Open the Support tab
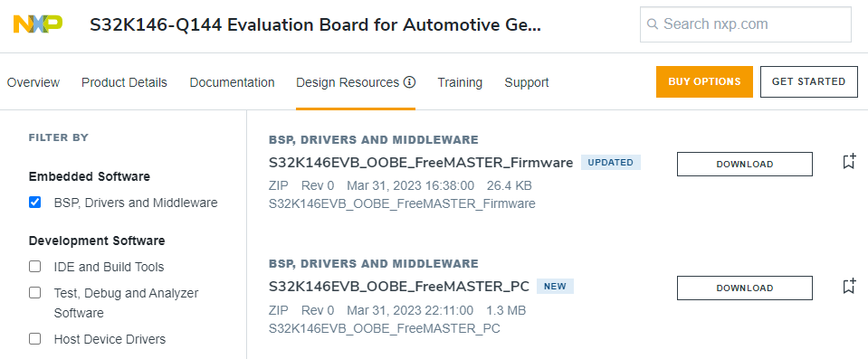 pyautogui.click(x=527, y=82)
